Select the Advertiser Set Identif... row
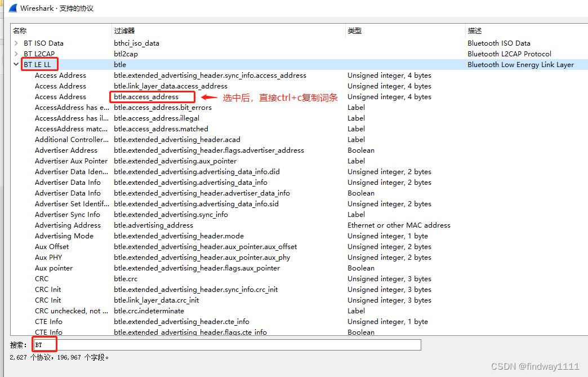Viewport: 588px width, 377px height. pyautogui.click(x=299, y=203)
